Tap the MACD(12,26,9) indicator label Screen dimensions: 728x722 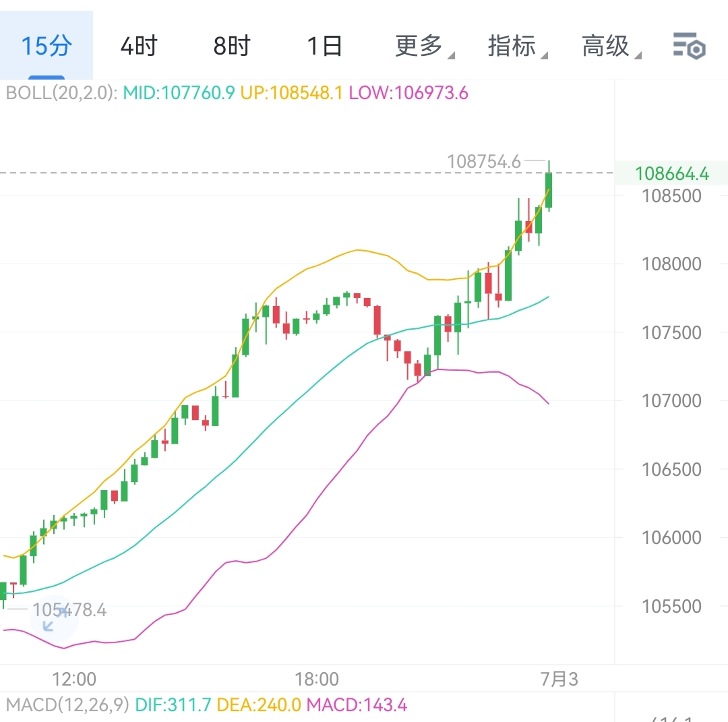67,705
